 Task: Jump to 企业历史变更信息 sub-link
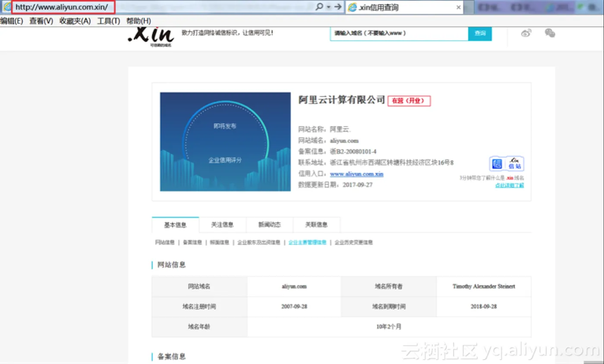click(354, 242)
